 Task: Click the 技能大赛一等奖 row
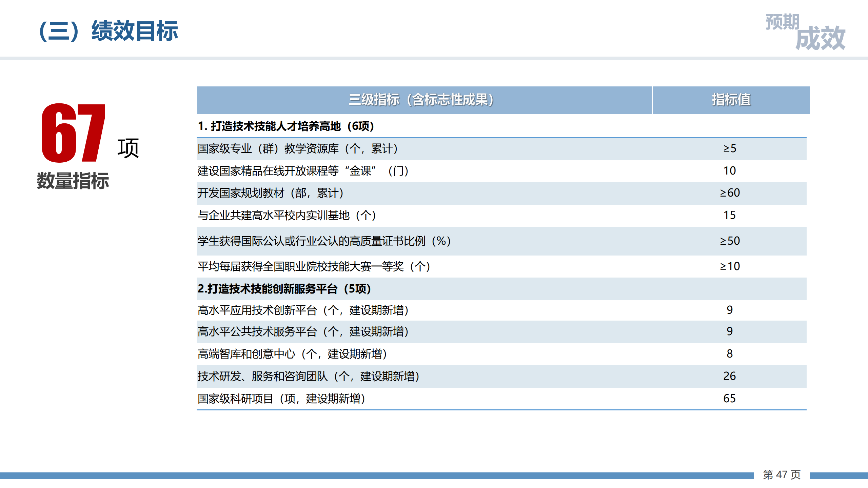coord(314,266)
